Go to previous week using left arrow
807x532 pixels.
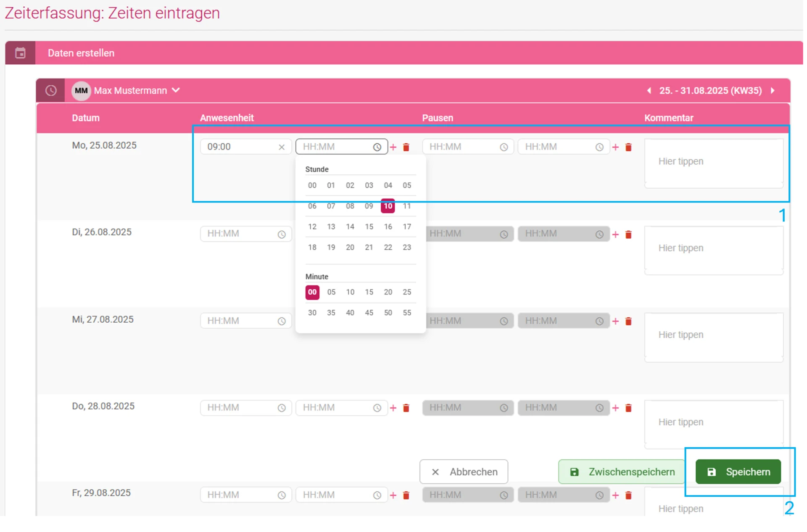pos(649,91)
